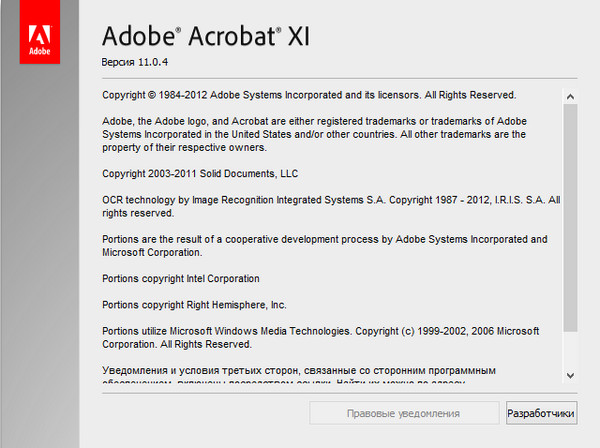Open the Разработчики credits button
The width and height of the screenshot is (600, 448).
click(541, 412)
